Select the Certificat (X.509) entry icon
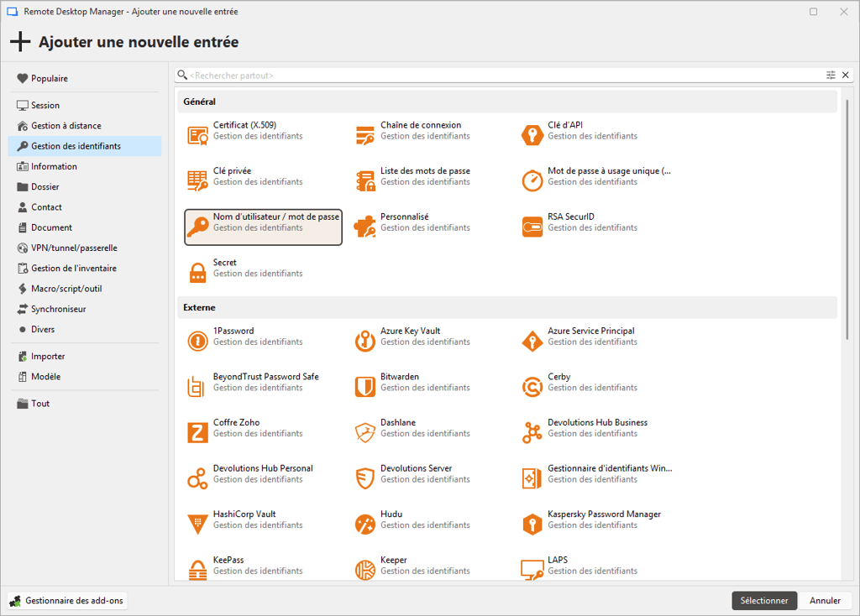This screenshot has height=616, width=860. (197, 136)
